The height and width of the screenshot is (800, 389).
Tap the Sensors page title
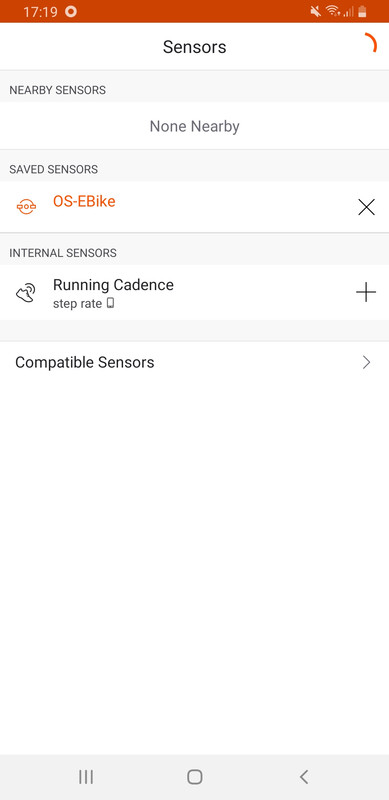point(194,47)
